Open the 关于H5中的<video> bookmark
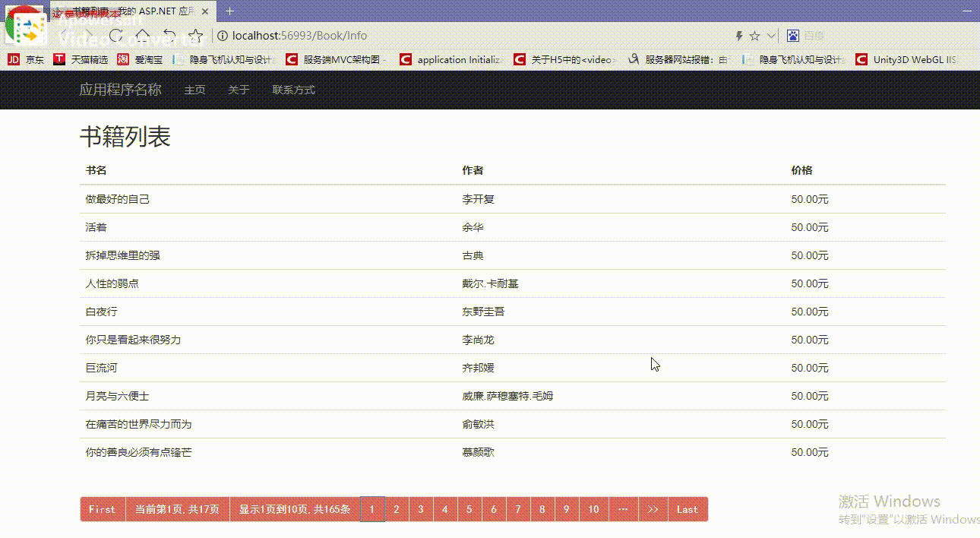The width and height of the screenshot is (980, 538). pos(565,59)
